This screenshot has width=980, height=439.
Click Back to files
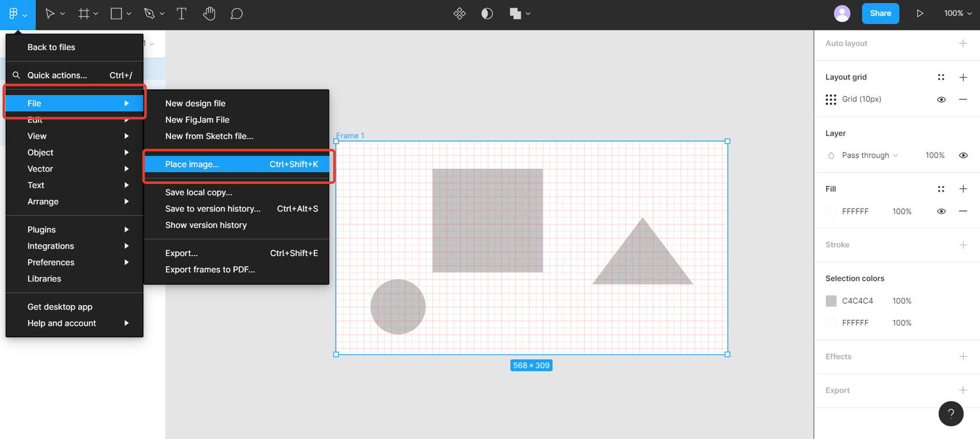click(51, 47)
